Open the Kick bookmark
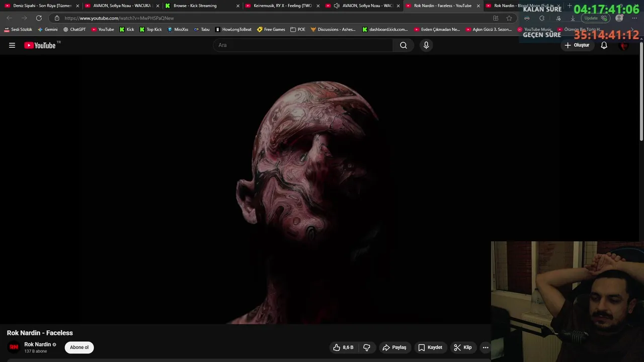This screenshot has width=644, height=362. click(x=127, y=30)
